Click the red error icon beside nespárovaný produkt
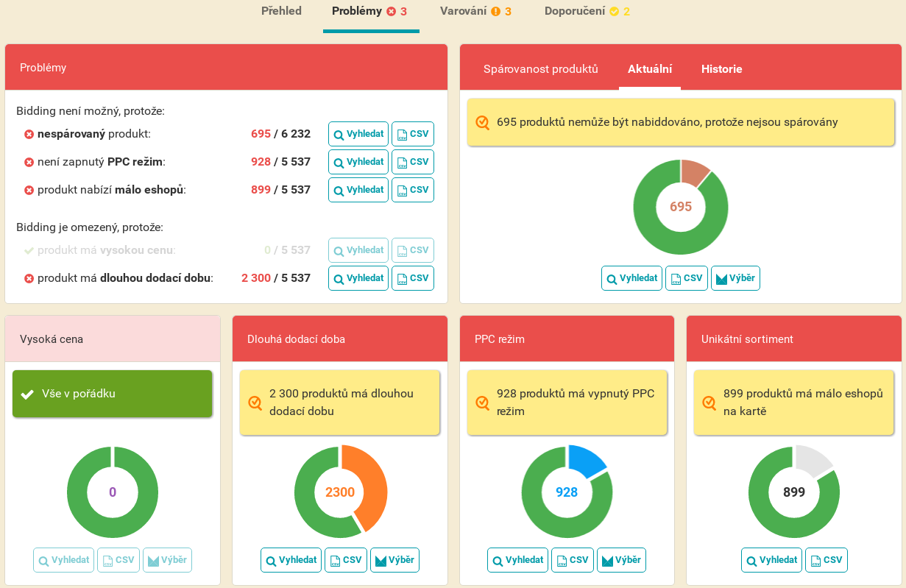The width and height of the screenshot is (906, 588). [29, 135]
